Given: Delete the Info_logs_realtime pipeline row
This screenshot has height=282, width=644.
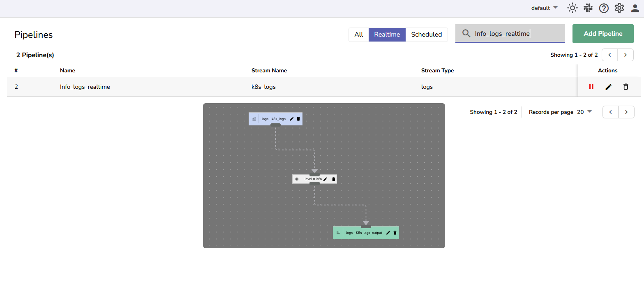Looking at the screenshot, I should pyautogui.click(x=626, y=87).
